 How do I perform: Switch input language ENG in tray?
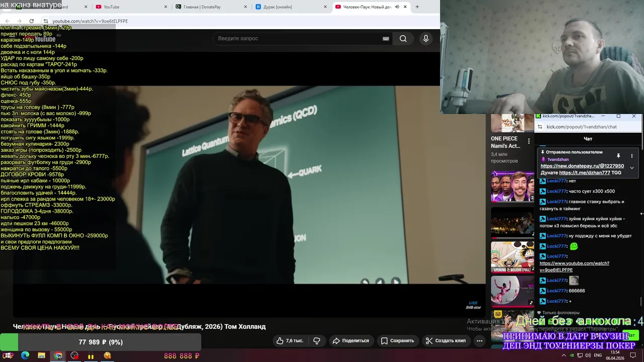[x=598, y=355]
